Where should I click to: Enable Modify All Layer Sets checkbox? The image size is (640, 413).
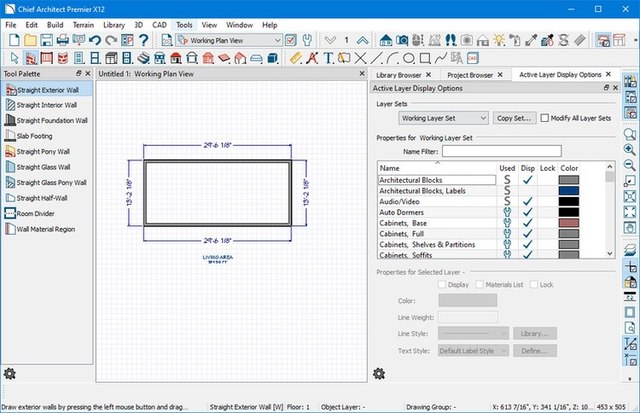click(x=545, y=118)
